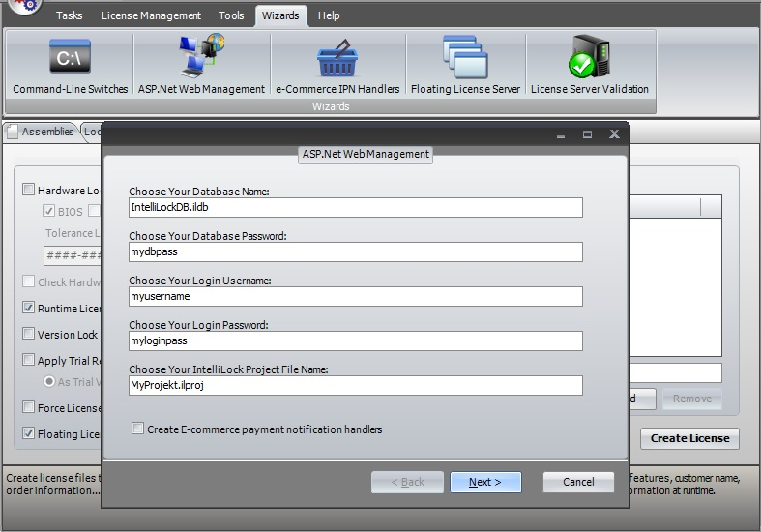The width and height of the screenshot is (761, 532).
Task: Click Next to continue the wizard
Action: coord(485,482)
